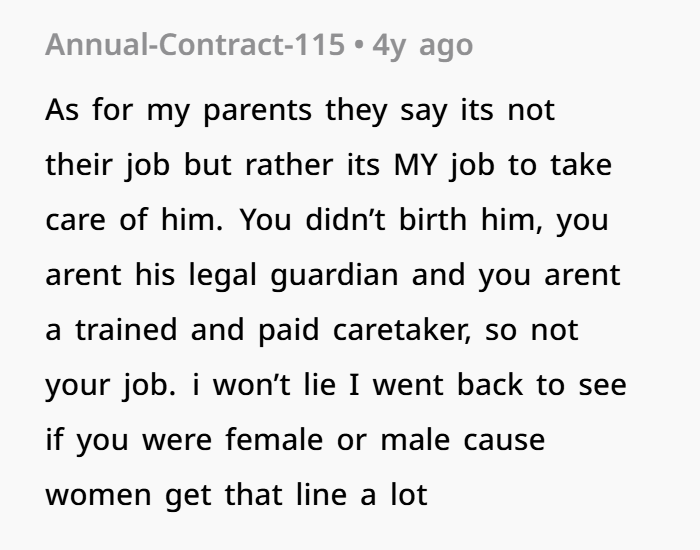Click the phrase "their job but rather"

pyautogui.click(x=189, y=165)
